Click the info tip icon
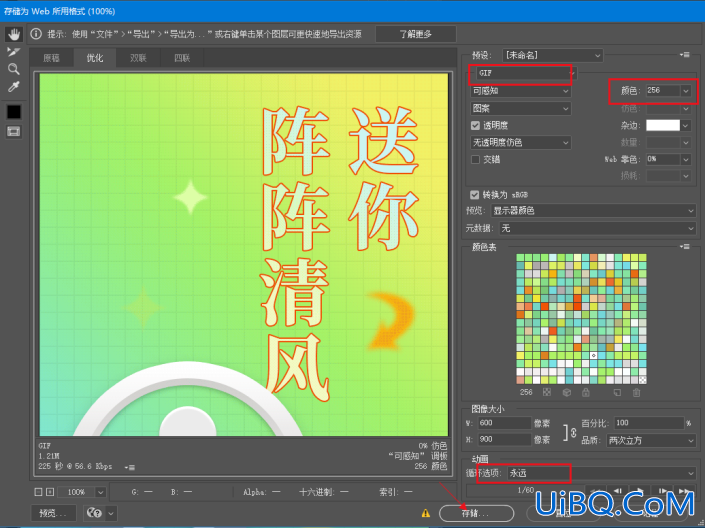The image size is (705, 528). [x=36, y=34]
